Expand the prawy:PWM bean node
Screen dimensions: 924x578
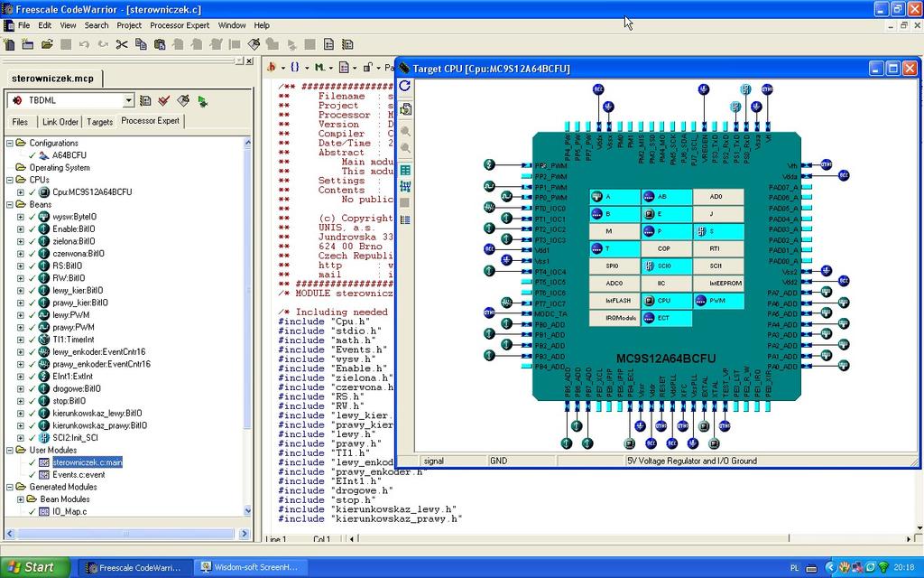[21, 327]
